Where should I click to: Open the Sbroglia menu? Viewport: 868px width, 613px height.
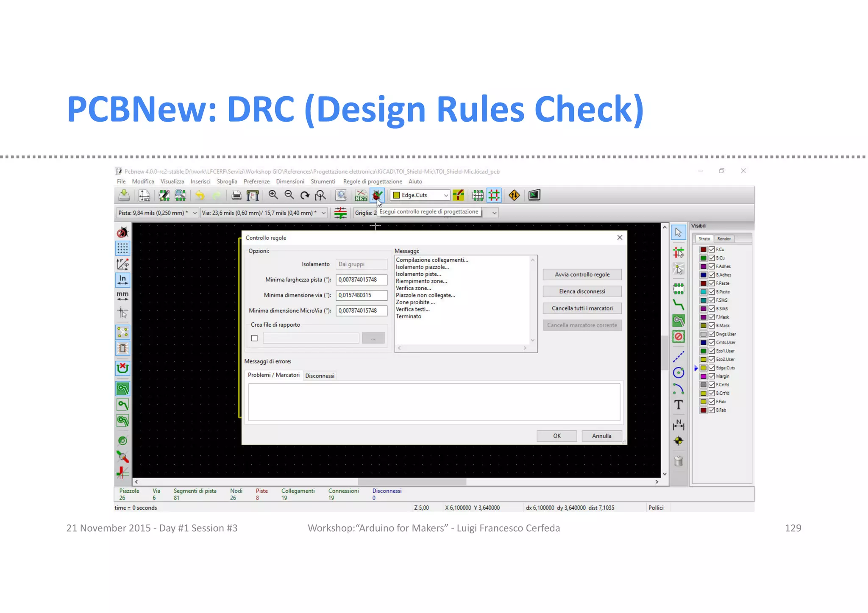227,181
